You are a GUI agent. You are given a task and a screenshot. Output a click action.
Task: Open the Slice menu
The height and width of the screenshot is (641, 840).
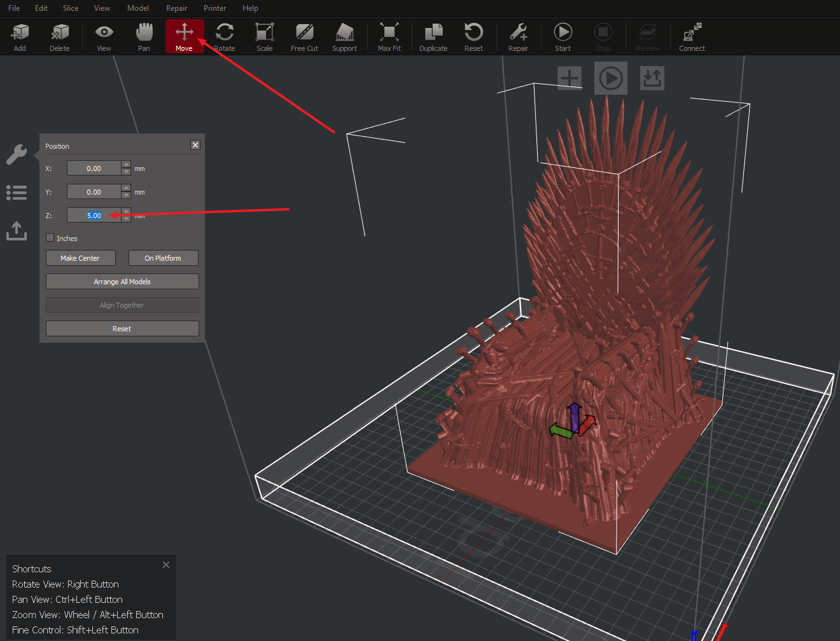coord(71,8)
